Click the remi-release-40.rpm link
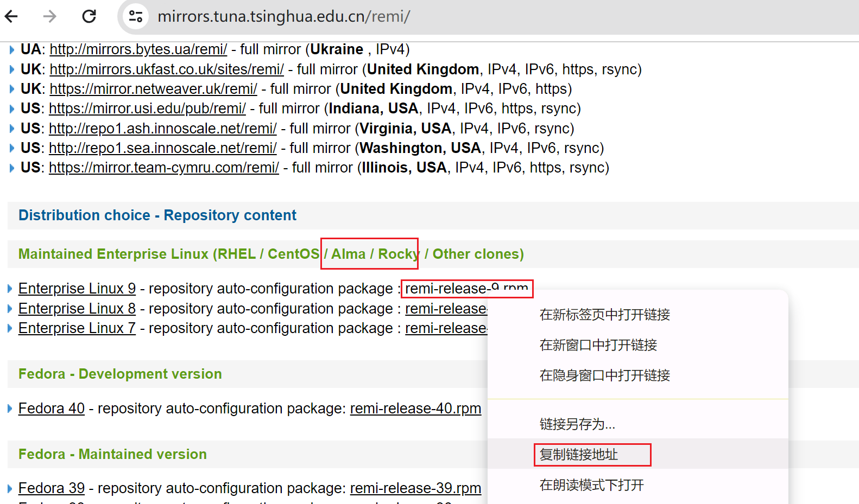This screenshot has height=504, width=859. 415,409
